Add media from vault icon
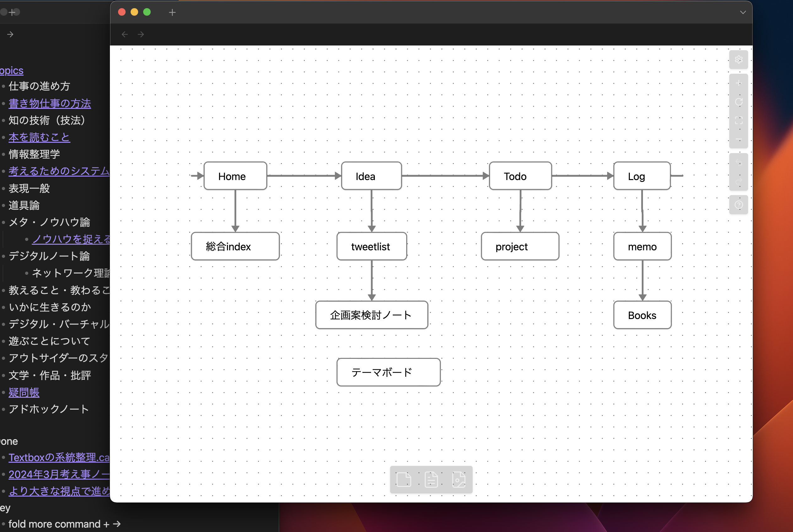The height and width of the screenshot is (532, 793). tap(459, 479)
